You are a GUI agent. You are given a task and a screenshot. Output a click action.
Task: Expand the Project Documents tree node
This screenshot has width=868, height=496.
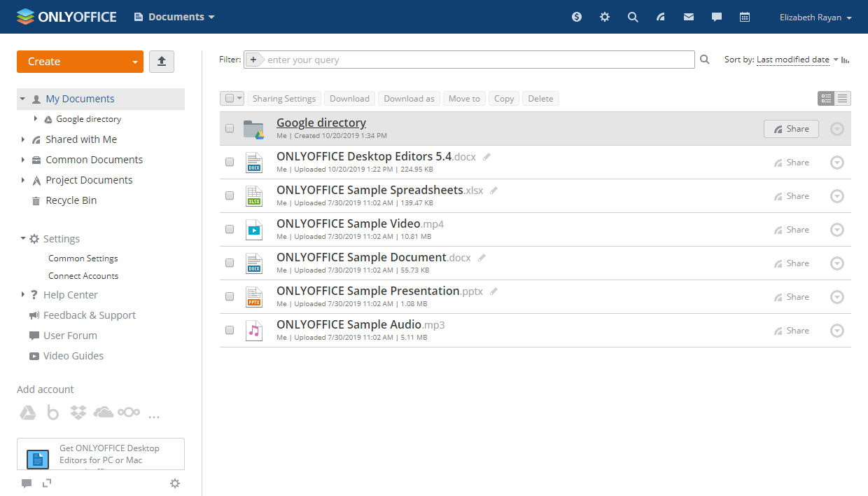pyautogui.click(x=22, y=180)
